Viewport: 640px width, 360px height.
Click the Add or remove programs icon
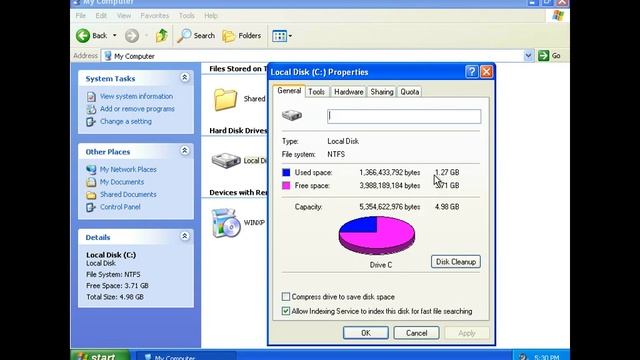coord(91,109)
